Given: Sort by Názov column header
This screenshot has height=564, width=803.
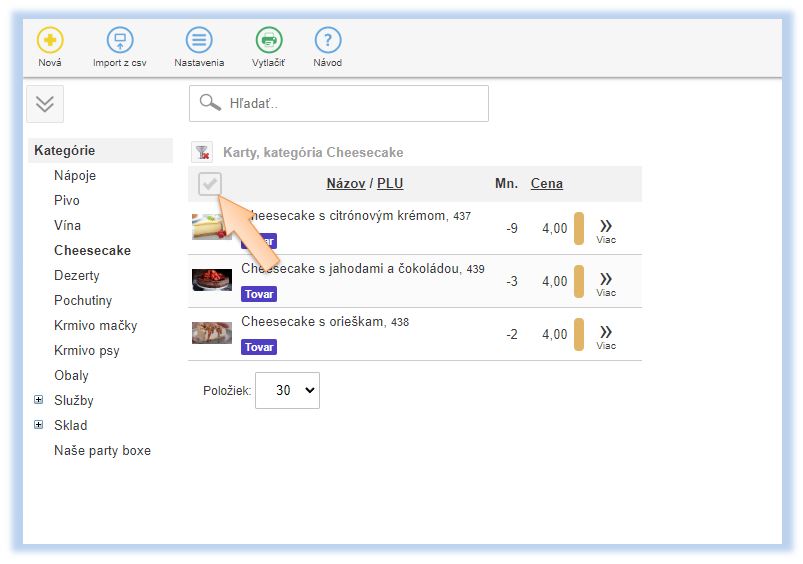Looking at the screenshot, I should (x=345, y=184).
